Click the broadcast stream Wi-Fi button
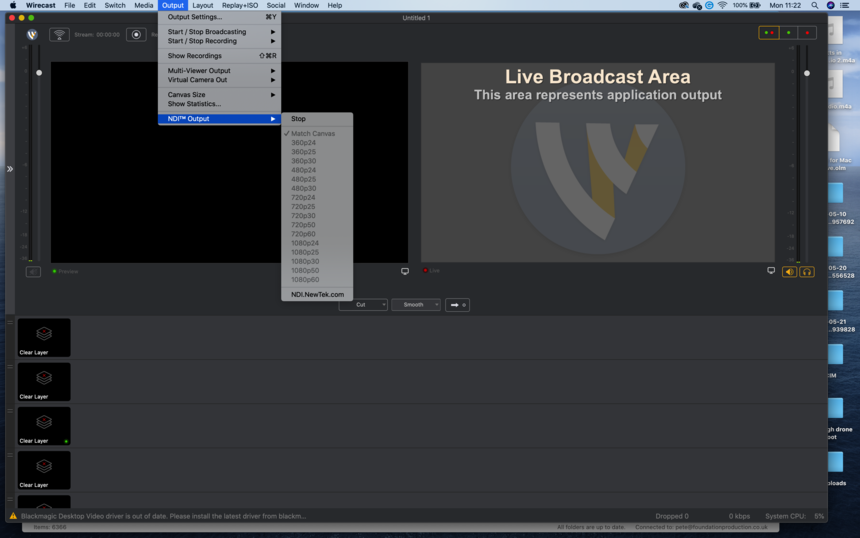This screenshot has width=860, height=538. click(59, 35)
